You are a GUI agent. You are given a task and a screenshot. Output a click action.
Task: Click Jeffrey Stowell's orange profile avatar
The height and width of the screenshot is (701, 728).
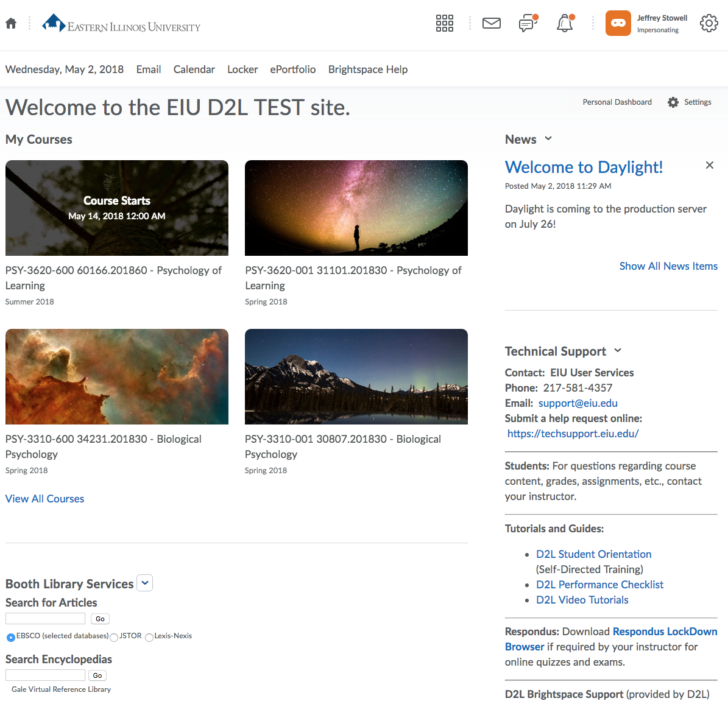[x=618, y=24]
